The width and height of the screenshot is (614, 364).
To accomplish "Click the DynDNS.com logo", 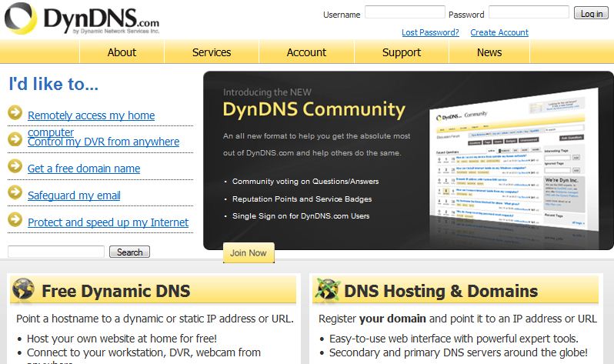I will click(x=82, y=18).
